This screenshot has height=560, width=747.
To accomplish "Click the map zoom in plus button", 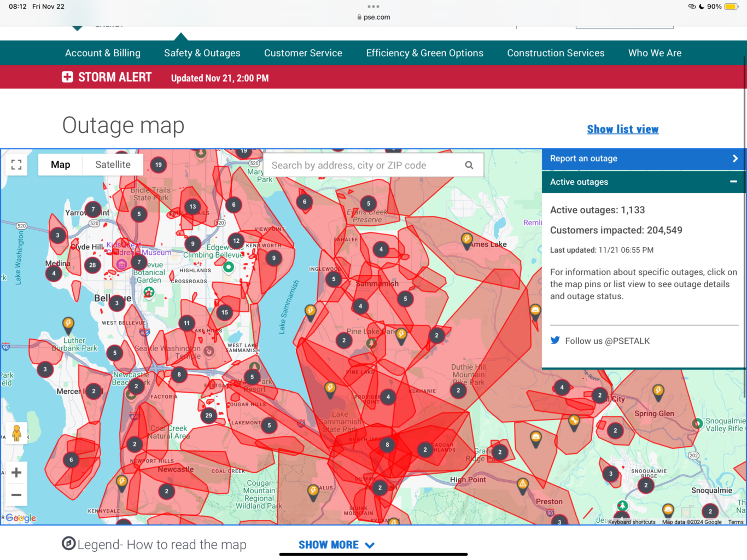I will point(16,472).
